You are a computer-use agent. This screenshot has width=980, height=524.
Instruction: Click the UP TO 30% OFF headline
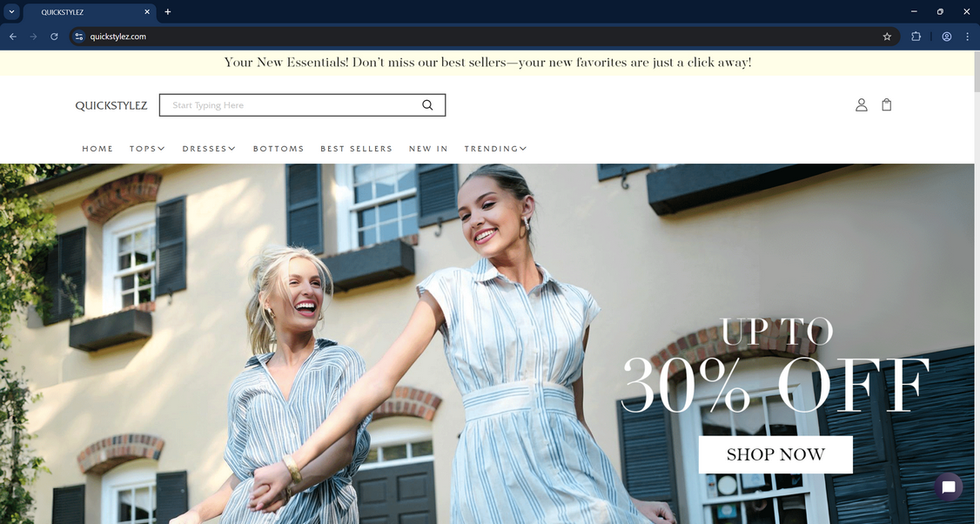click(x=775, y=367)
